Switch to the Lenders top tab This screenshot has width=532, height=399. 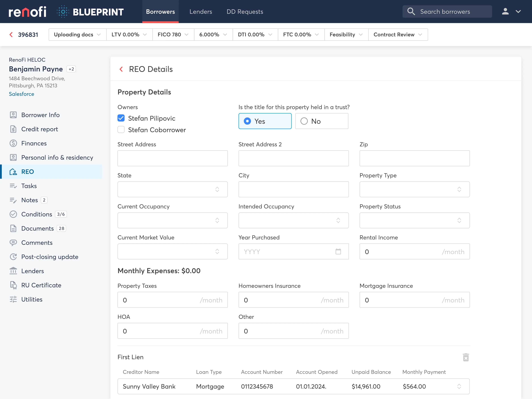[201, 11]
